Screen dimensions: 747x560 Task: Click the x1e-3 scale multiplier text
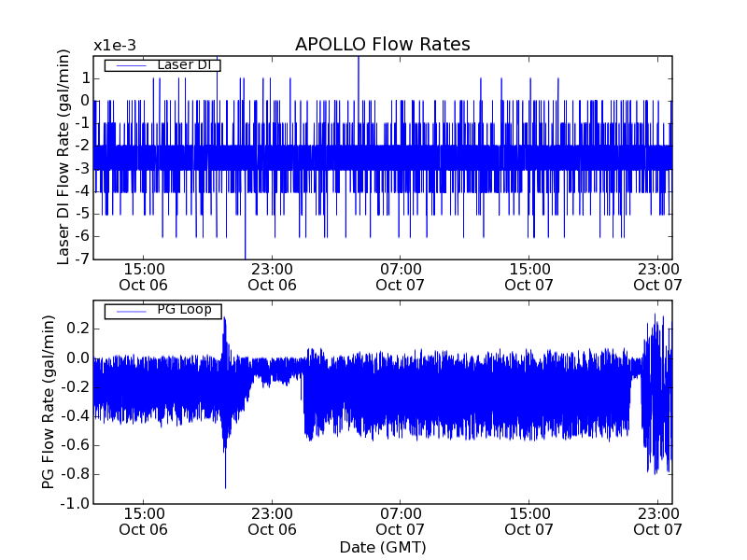115,46
